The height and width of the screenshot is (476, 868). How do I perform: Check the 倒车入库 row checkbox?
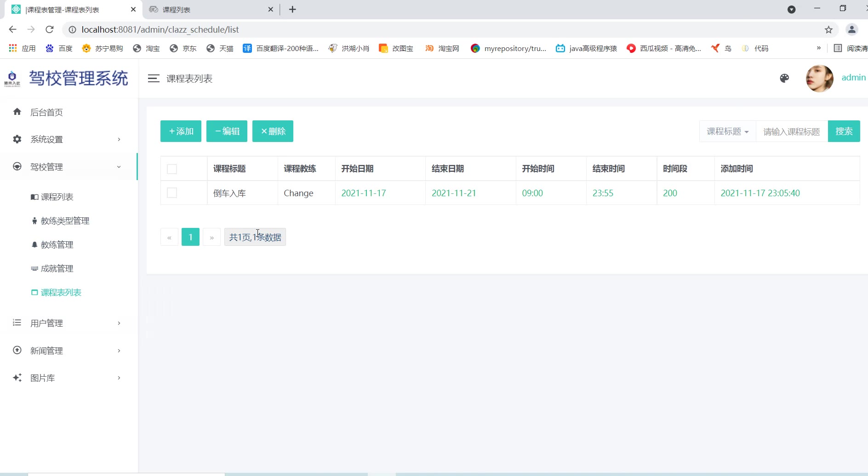point(172,193)
